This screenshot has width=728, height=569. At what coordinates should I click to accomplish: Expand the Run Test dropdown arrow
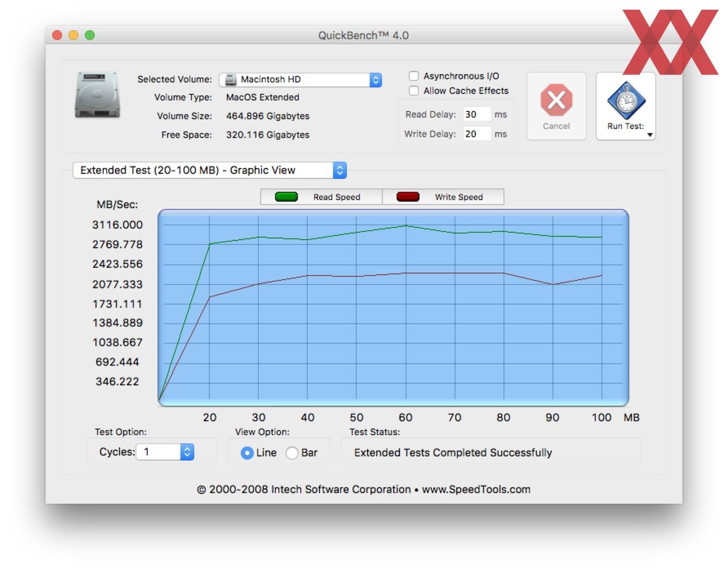pos(650,135)
